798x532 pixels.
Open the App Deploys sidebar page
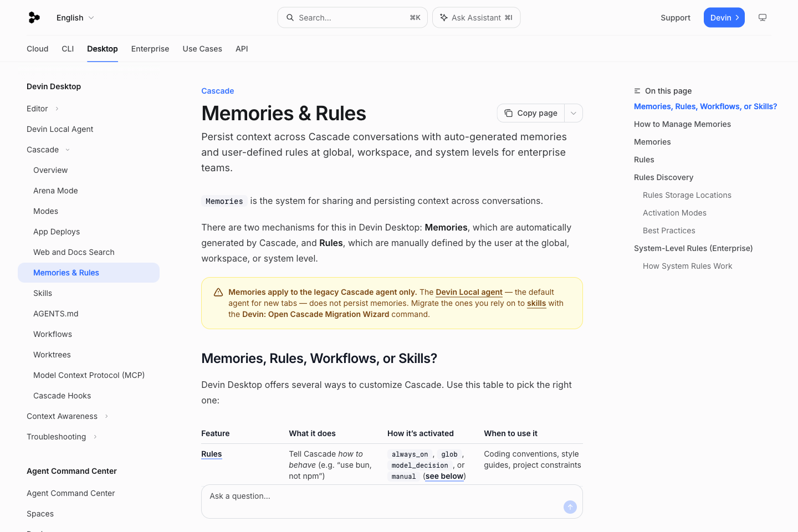tap(57, 232)
